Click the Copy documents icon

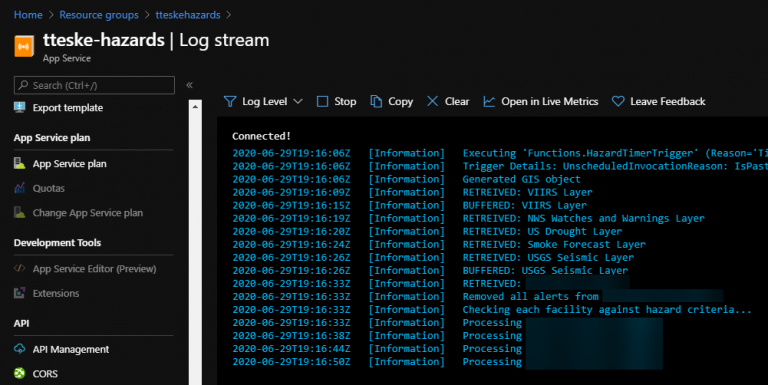(x=376, y=101)
